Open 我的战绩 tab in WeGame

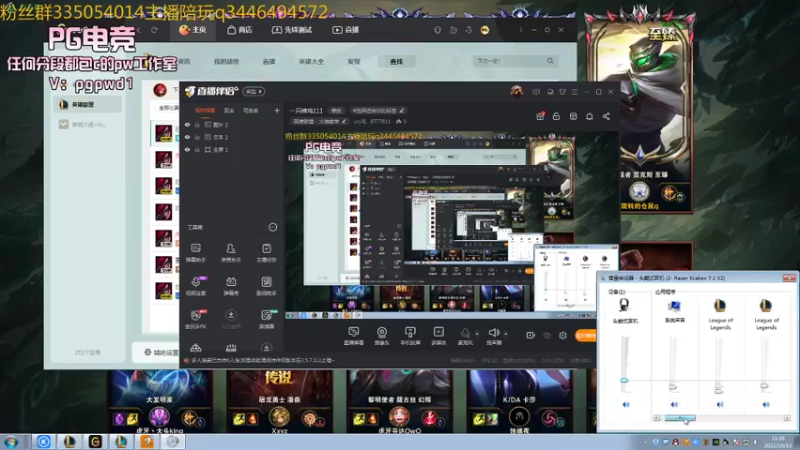pos(226,61)
